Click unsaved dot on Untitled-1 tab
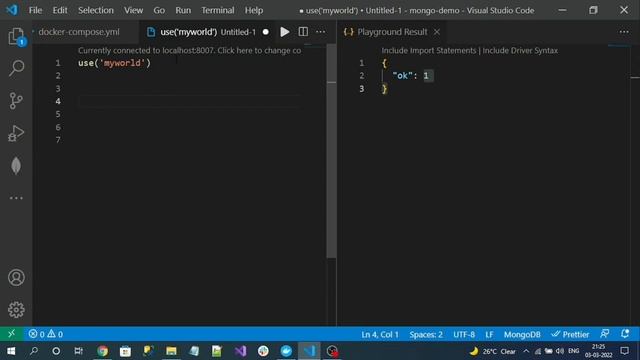The image size is (640, 360). [x=266, y=32]
